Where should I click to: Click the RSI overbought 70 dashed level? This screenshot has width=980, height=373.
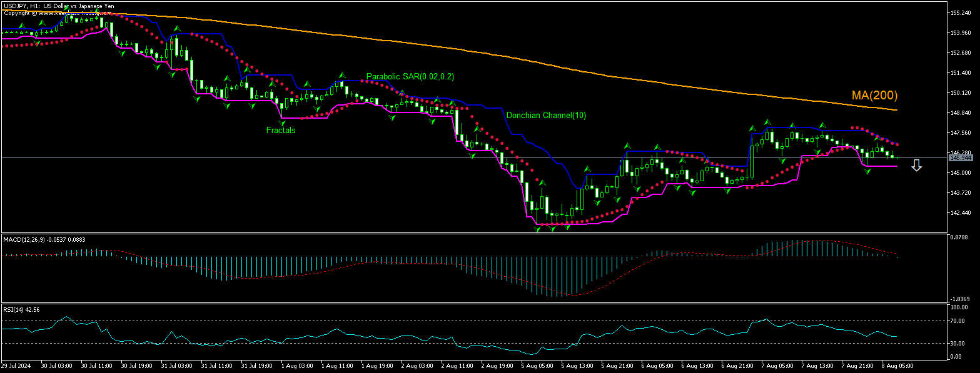point(438,321)
